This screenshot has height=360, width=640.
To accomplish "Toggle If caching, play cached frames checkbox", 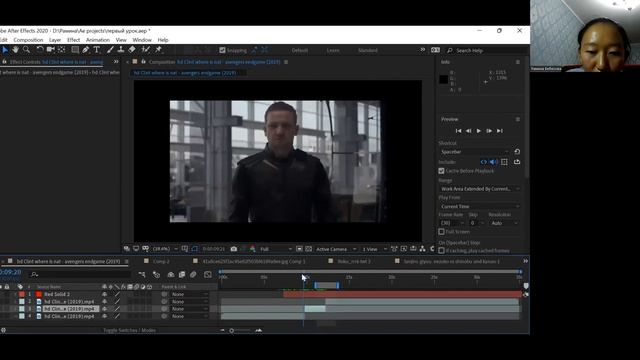I will [x=441, y=250].
